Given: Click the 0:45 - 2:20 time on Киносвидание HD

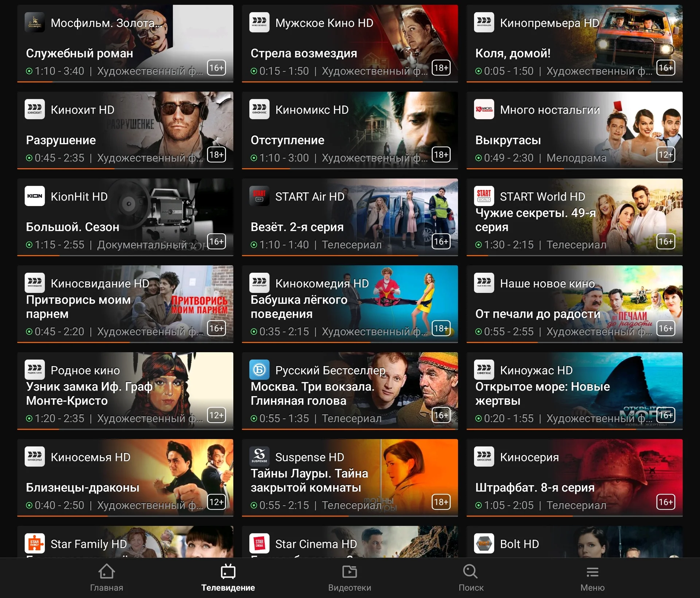Looking at the screenshot, I should 59,331.
